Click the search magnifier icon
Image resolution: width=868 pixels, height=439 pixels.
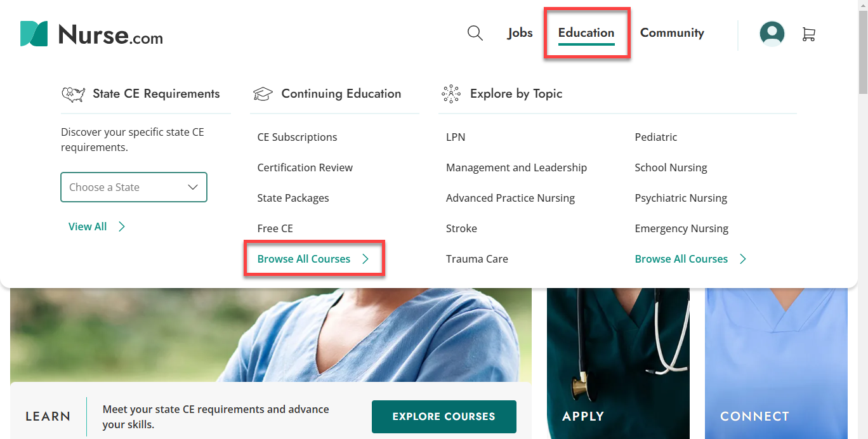(475, 33)
